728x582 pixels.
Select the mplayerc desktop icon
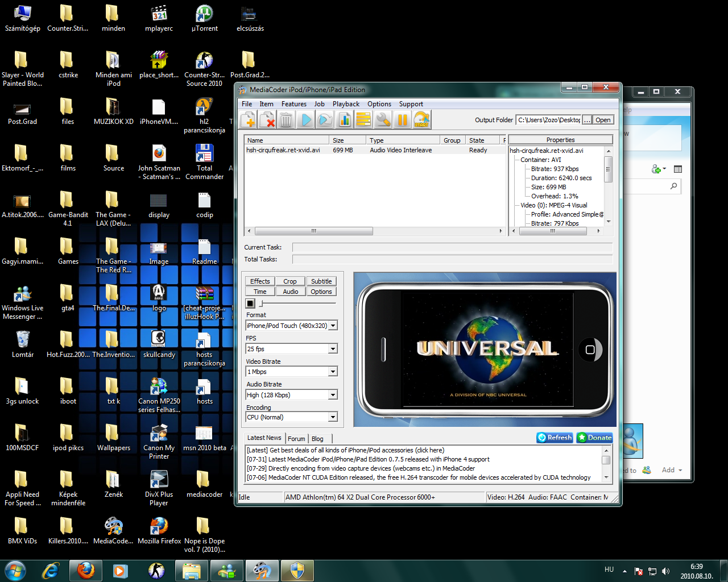(159, 18)
